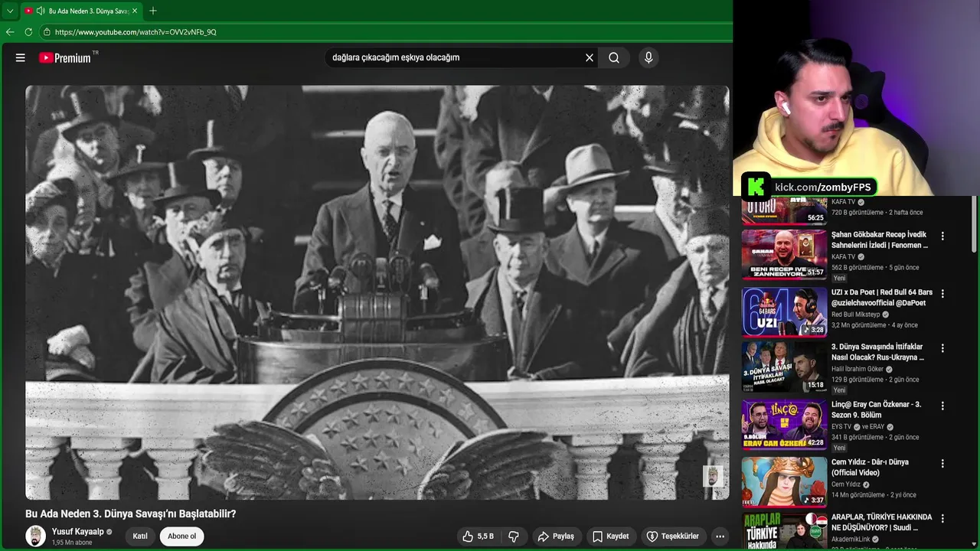Click 1,95 Mn abone subscriber count
This screenshot has height=551, width=980.
point(72,543)
